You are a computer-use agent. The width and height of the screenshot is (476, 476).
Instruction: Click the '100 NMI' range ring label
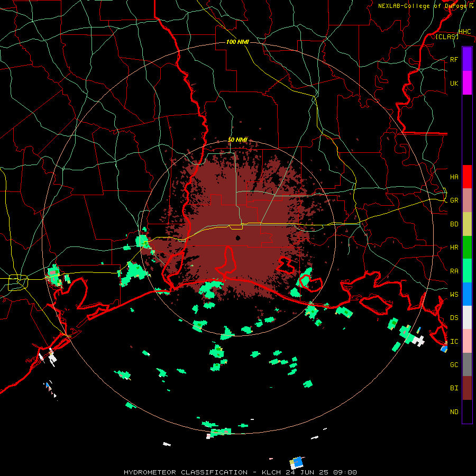coord(237,42)
